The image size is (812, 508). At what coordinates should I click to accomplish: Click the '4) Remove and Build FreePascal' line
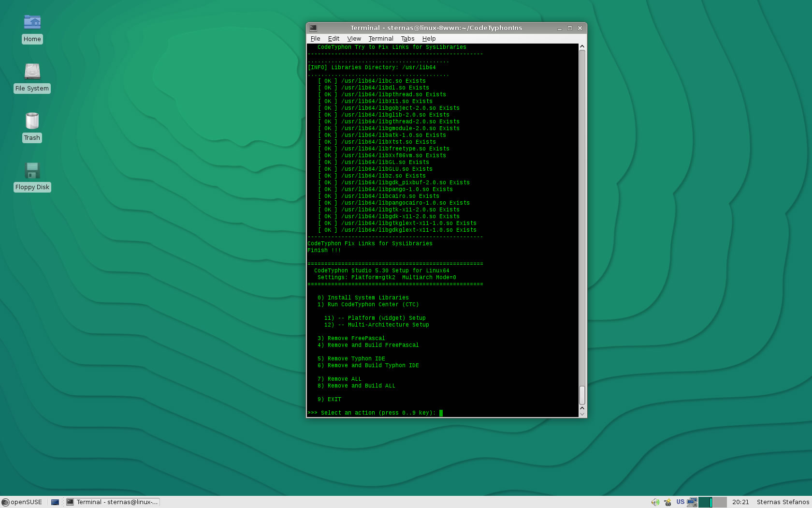368,345
